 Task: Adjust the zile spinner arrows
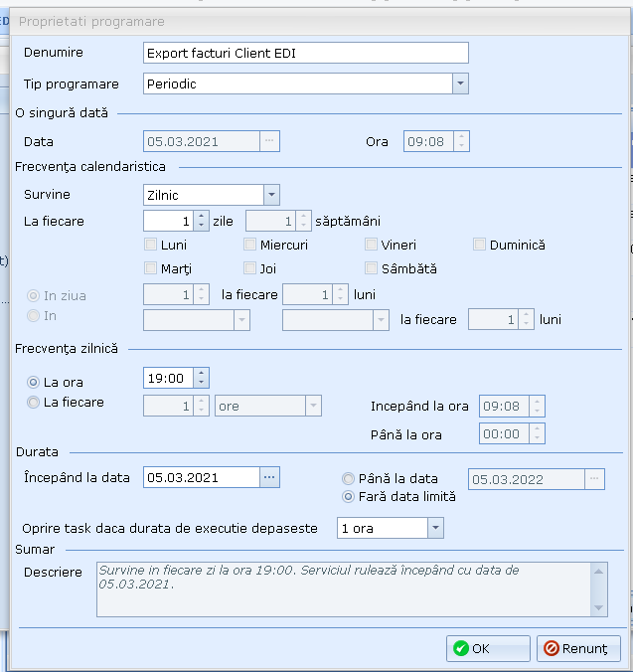point(202,221)
